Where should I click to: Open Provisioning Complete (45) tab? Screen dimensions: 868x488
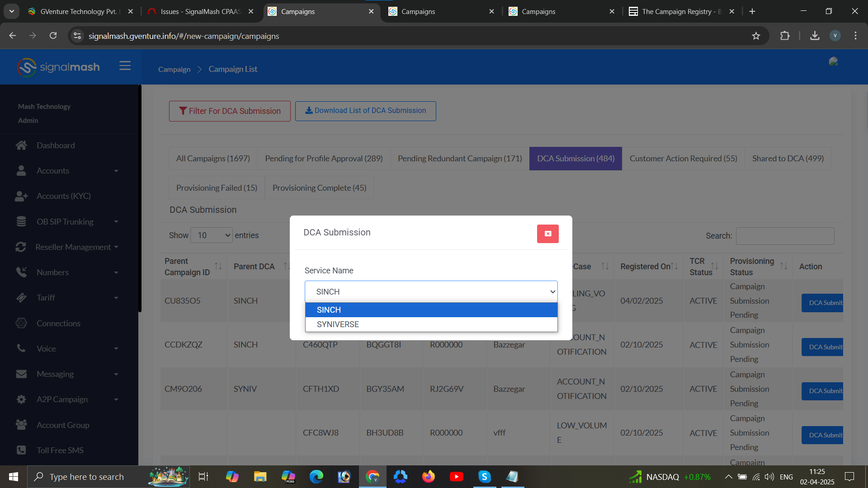point(319,188)
